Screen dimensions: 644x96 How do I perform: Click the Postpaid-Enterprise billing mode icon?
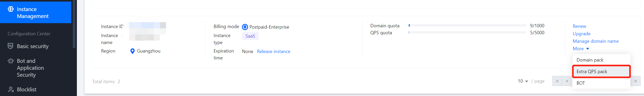coord(245,27)
